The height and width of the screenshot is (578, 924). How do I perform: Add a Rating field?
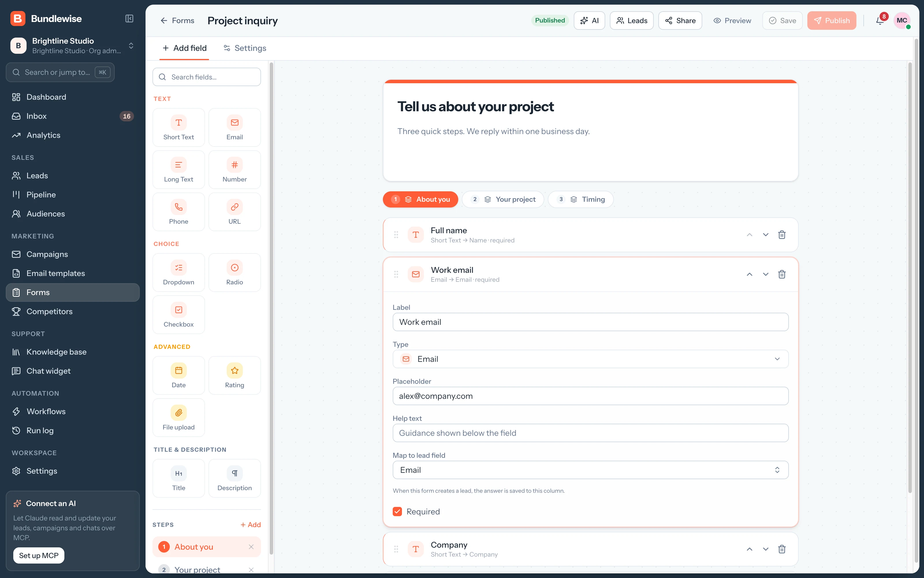(x=234, y=376)
